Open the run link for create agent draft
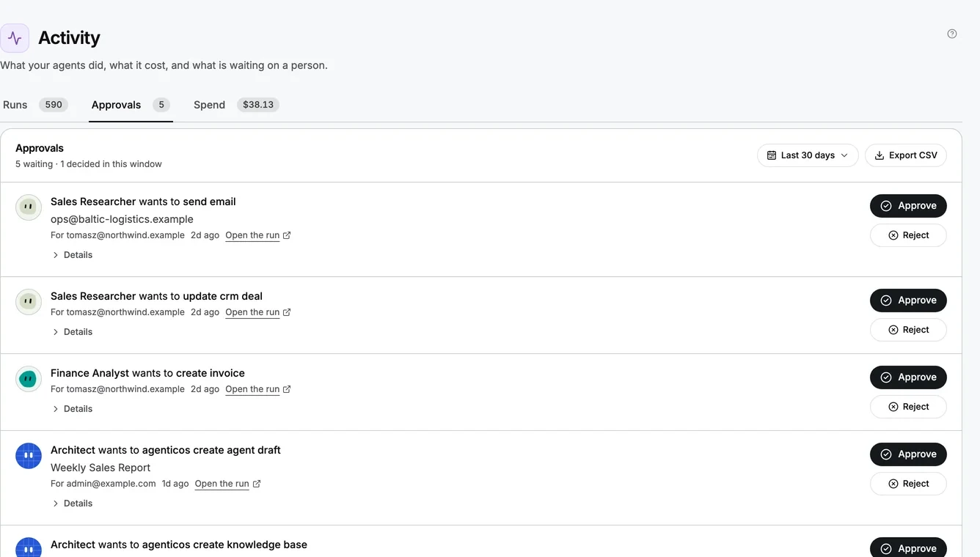This screenshot has height=557, width=980. 227,484
